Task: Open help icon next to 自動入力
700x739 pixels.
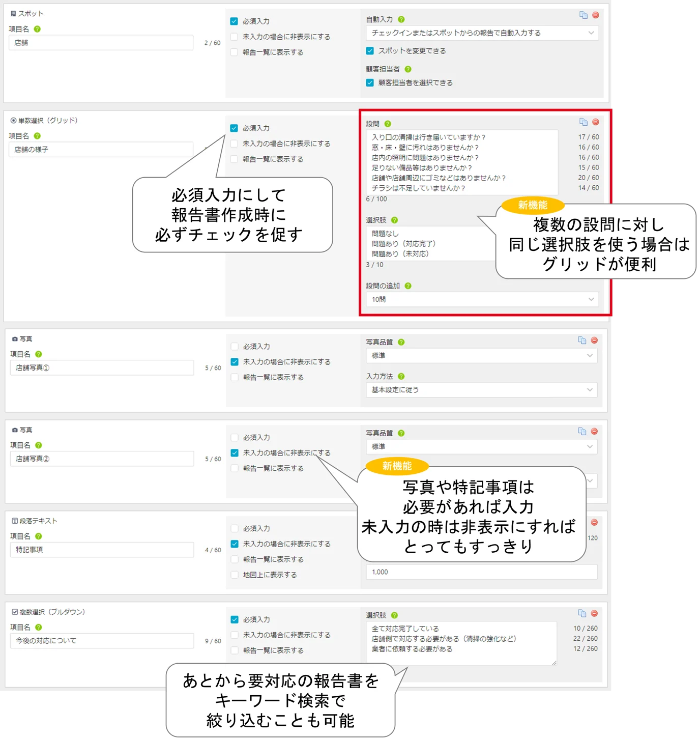Action: 401,19
